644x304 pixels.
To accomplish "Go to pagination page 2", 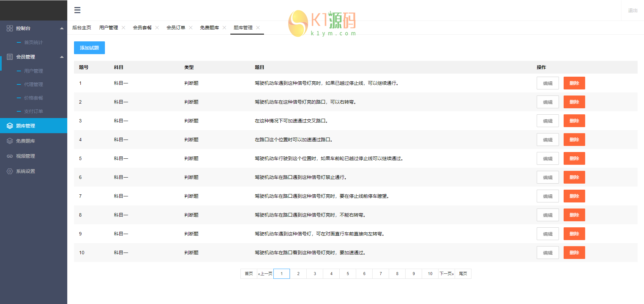I will (298, 274).
